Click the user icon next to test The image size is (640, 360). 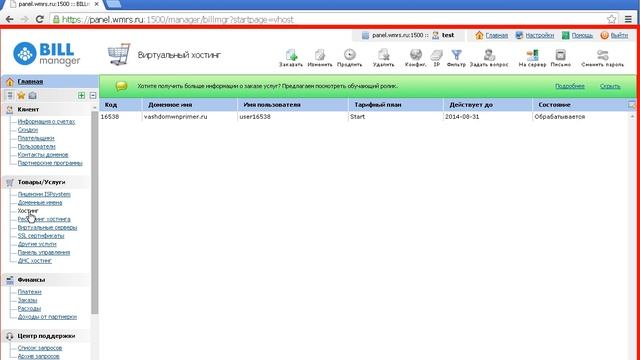click(436, 36)
